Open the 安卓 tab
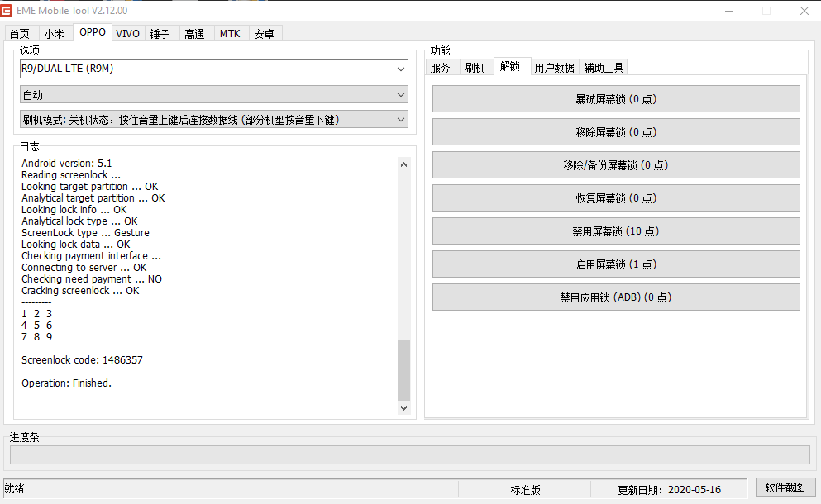This screenshot has height=504, width=821. click(265, 34)
